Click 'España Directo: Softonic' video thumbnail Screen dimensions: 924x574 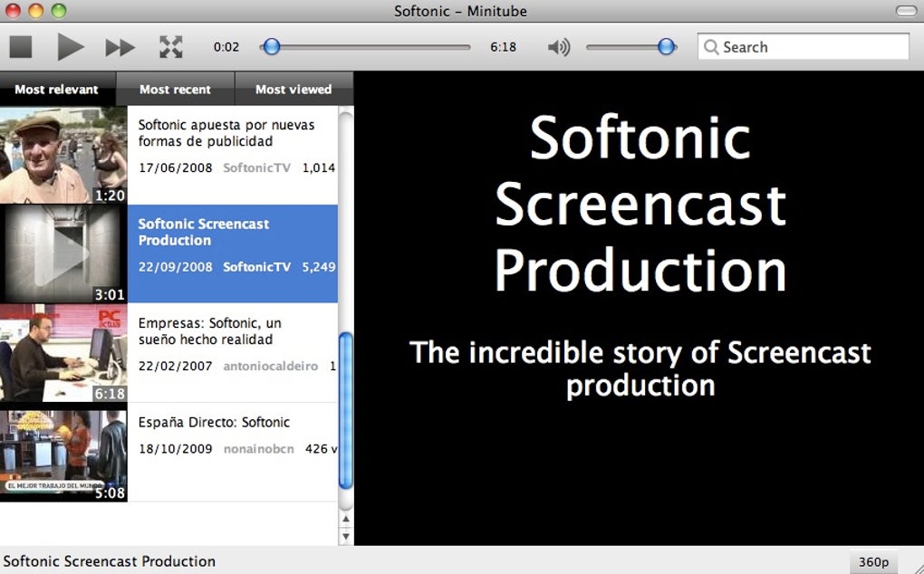63,453
